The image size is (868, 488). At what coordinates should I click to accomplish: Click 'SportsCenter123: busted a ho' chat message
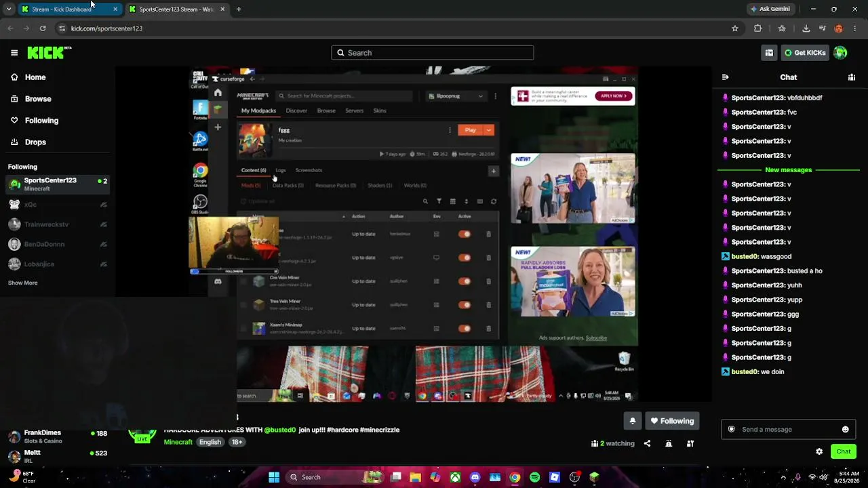(773, 271)
